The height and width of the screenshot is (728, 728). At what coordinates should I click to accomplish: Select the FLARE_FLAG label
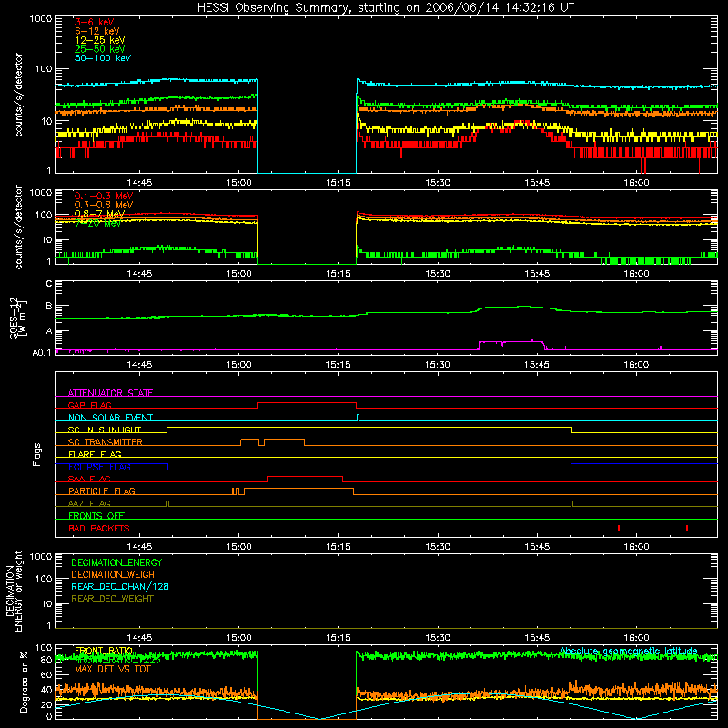[x=95, y=454]
